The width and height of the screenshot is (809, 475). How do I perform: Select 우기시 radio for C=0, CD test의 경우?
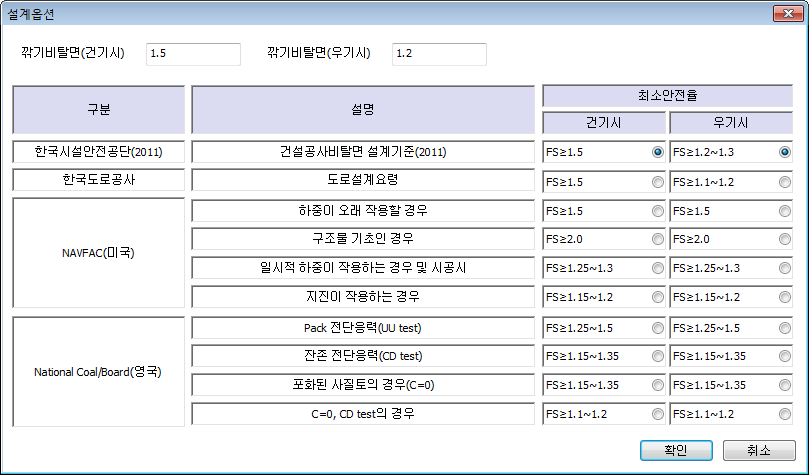click(x=785, y=414)
